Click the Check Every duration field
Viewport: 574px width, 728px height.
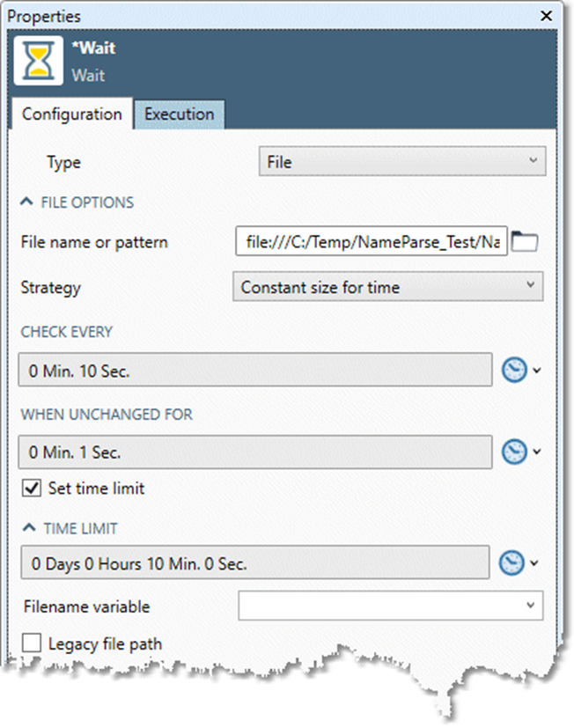tap(254, 371)
